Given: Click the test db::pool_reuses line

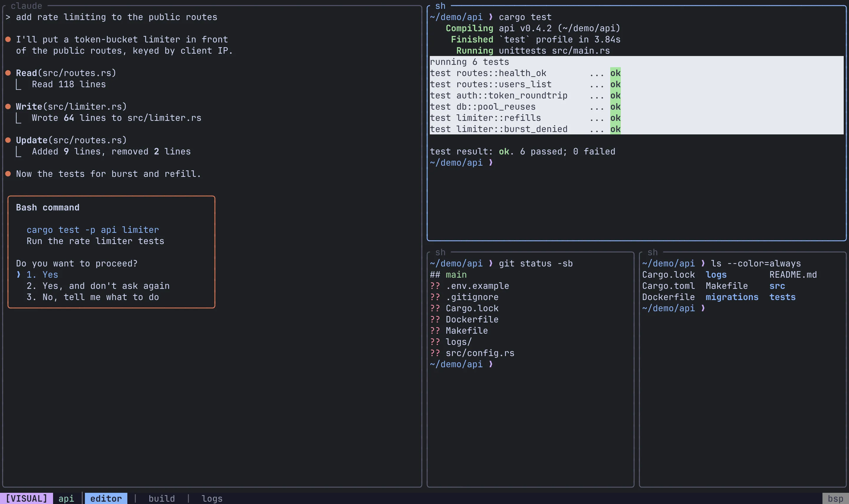Looking at the screenshot, I should [525, 107].
